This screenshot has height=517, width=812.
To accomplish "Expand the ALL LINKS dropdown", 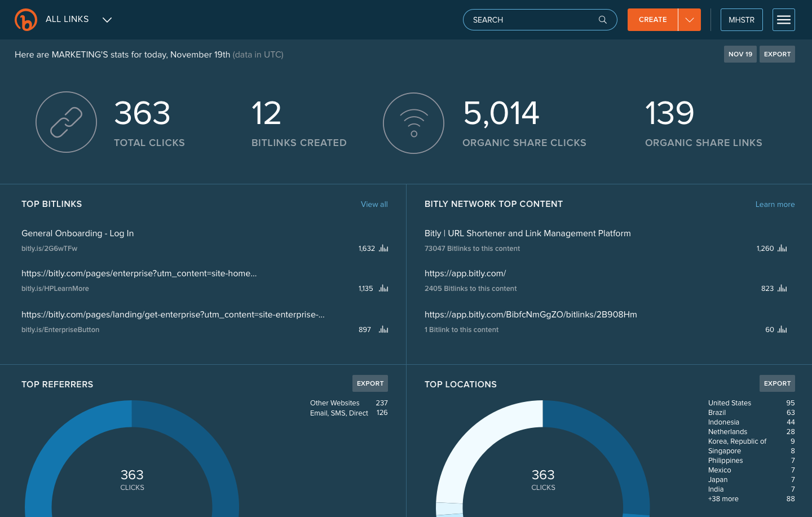I will [x=107, y=19].
